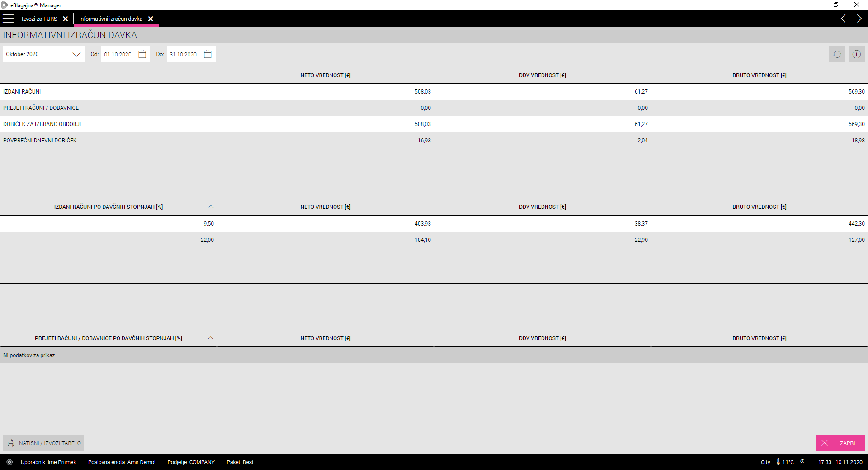Click the refresh data icon
Screen dimensions: 868x470
tap(837, 54)
